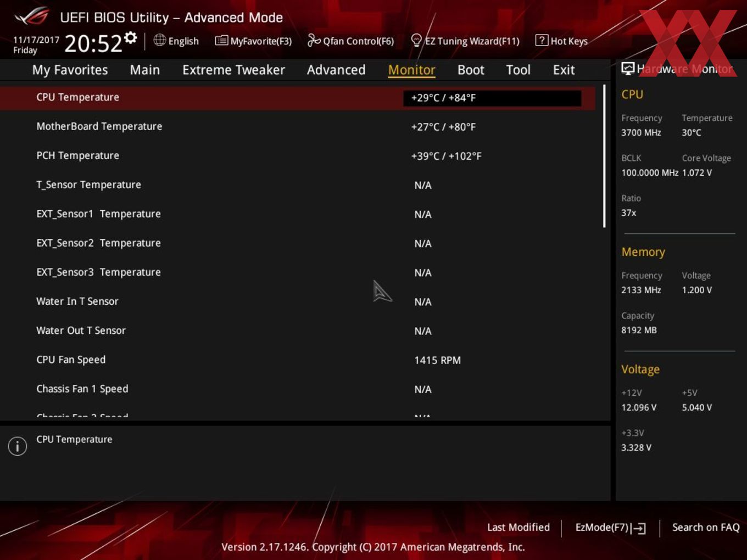The height and width of the screenshot is (560, 747).
Task: Open the clock settings gear icon
Action: 131,37
